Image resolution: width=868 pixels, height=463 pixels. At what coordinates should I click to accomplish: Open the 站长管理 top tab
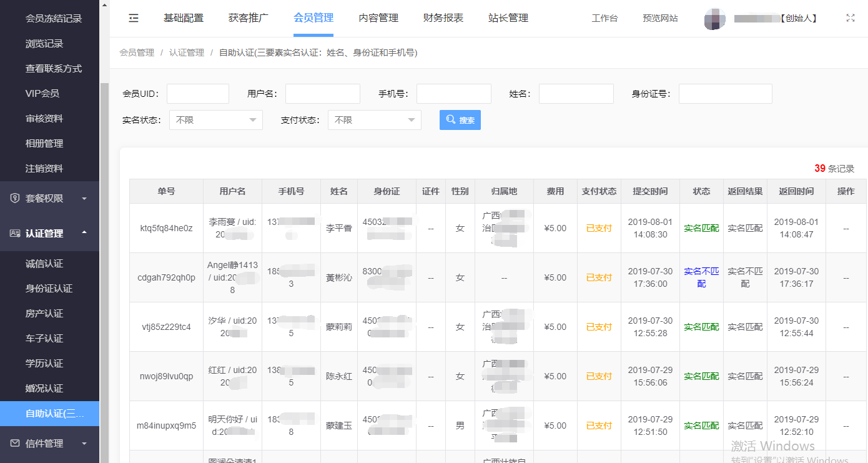point(508,18)
